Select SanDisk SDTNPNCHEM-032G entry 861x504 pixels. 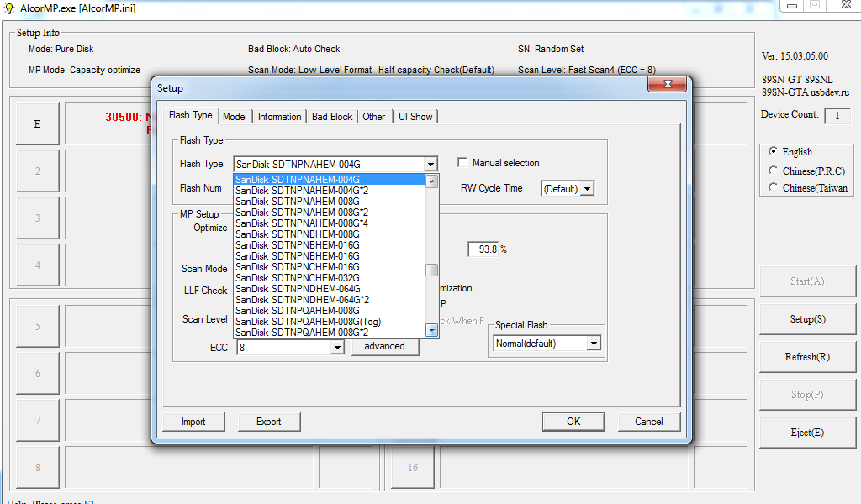(330, 278)
